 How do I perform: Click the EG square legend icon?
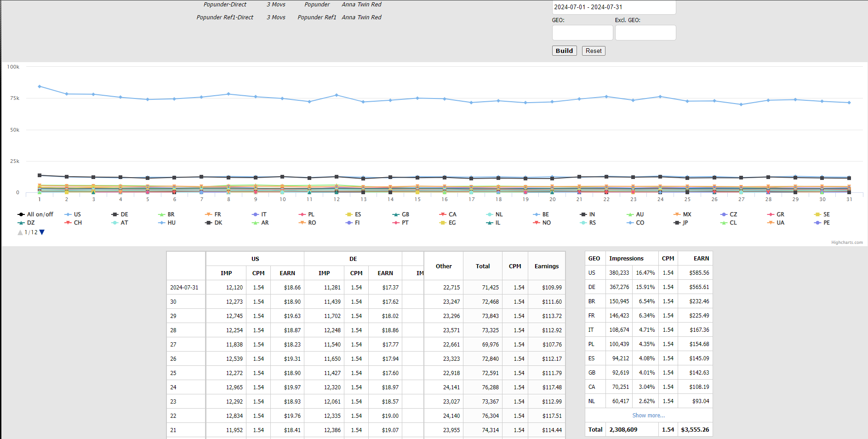pos(443,223)
